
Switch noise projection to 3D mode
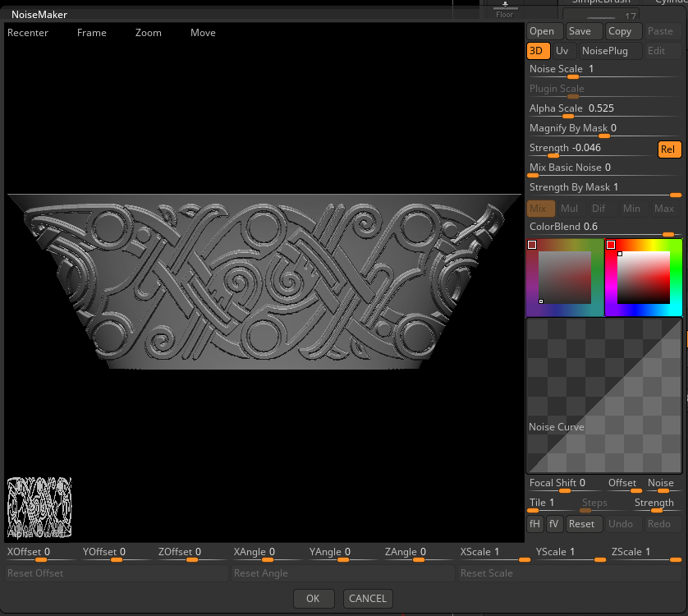pos(538,51)
